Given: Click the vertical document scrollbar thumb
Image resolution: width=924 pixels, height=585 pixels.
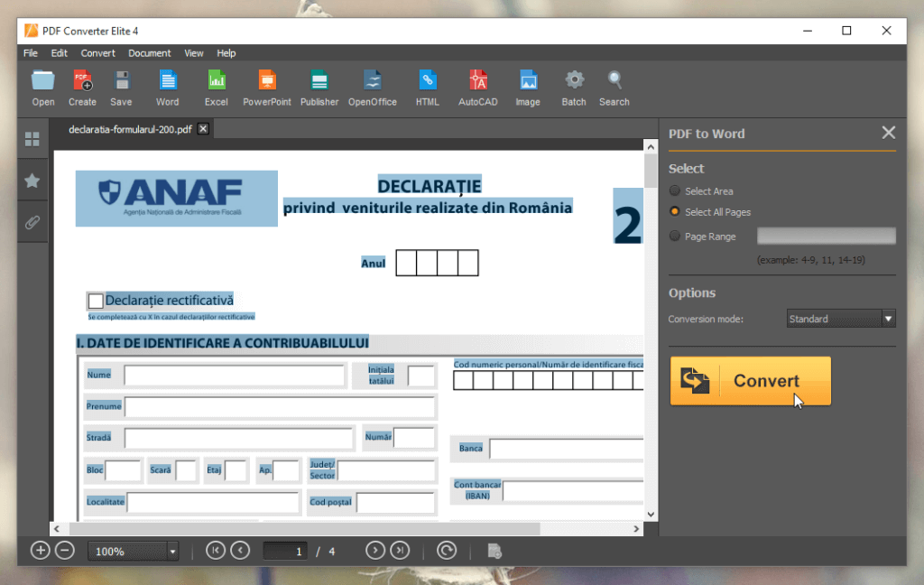Looking at the screenshot, I should (x=651, y=171).
